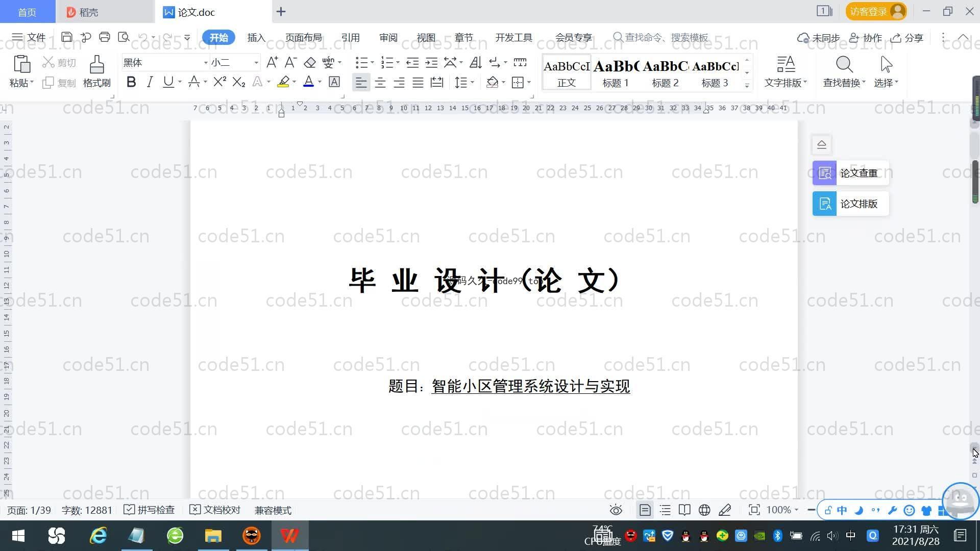Screen dimensions: 980x551
Task: Switch to web layout globe icon
Action: pos(704,510)
